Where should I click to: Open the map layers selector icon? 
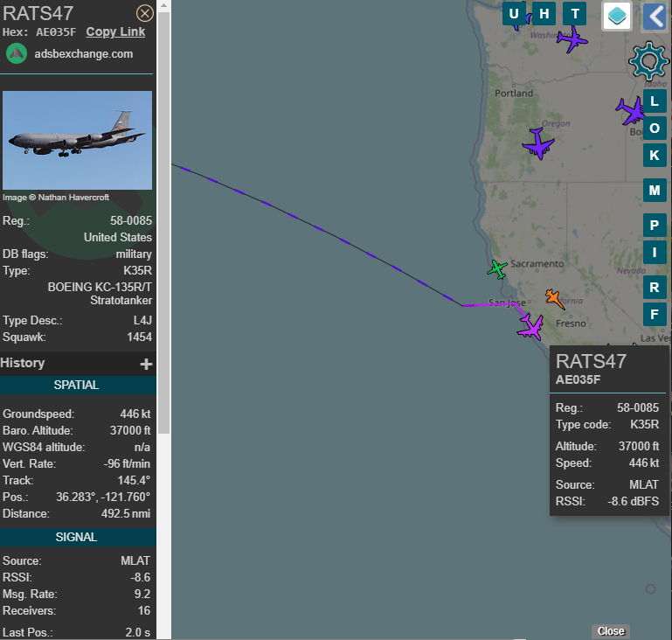[617, 16]
